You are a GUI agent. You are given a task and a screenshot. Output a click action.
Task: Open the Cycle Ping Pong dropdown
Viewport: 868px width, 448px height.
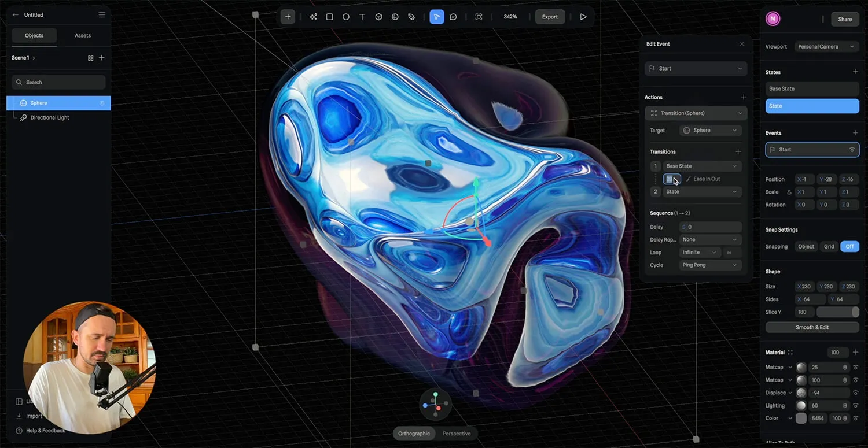[711, 265]
